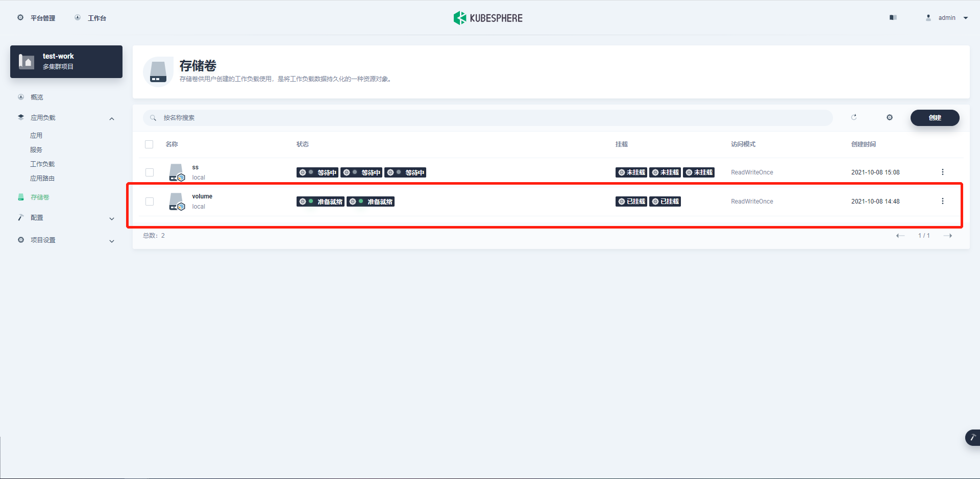This screenshot has width=980, height=479.
Task: Select the test-work project card
Action: pyautogui.click(x=66, y=62)
